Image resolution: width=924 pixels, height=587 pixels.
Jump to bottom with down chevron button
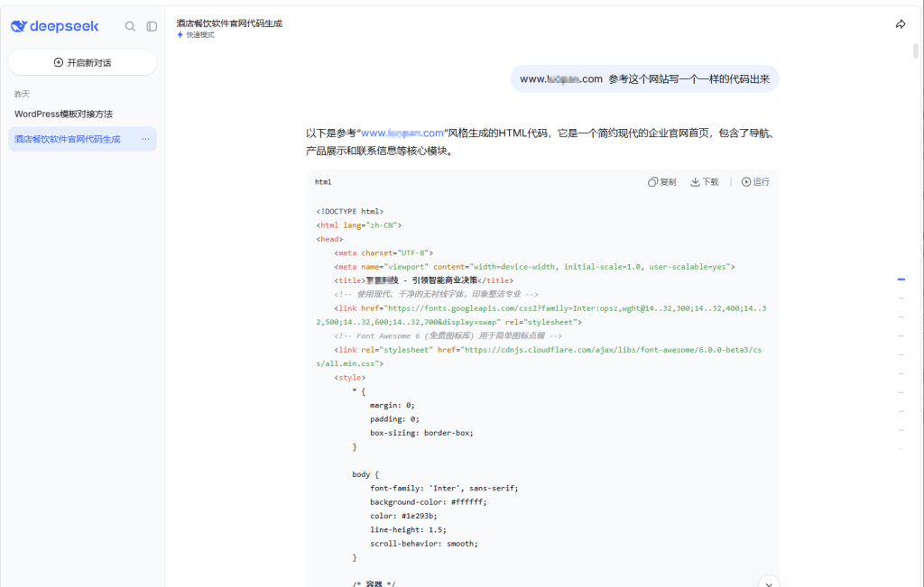click(x=769, y=582)
